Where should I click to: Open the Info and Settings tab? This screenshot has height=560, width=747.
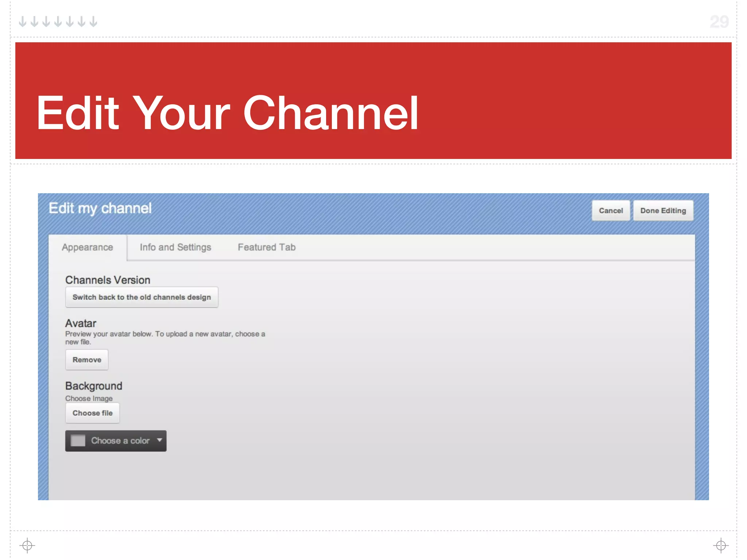click(x=175, y=247)
